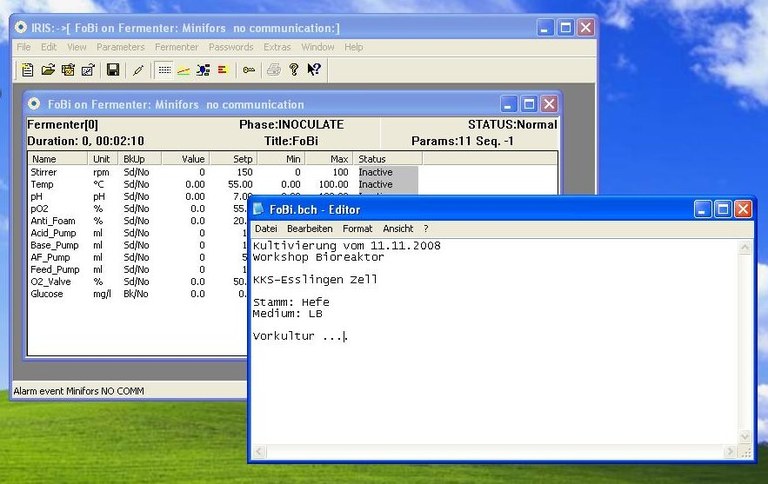Viewport: 768px width, 484px height.
Task: Open the Edit menu in IRIS
Action: click(x=48, y=47)
